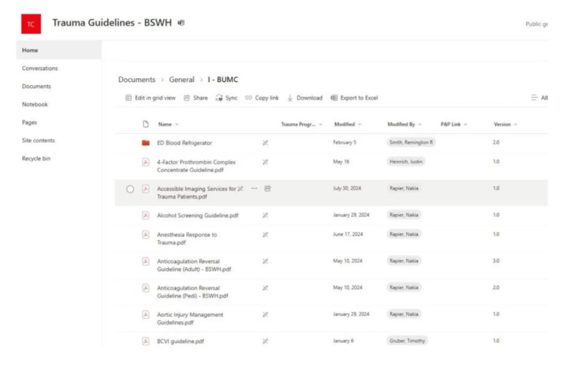Click pin icon on Anticoagulation Reversal (Adult) row
This screenshot has width=588, height=382.
[x=265, y=261]
